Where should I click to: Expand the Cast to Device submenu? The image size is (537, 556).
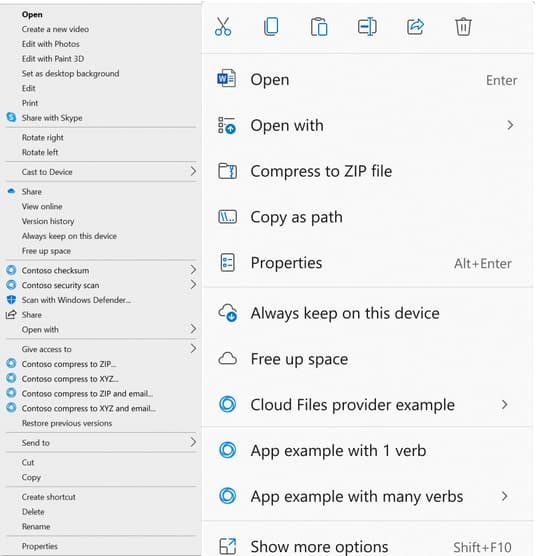pyautogui.click(x=193, y=172)
